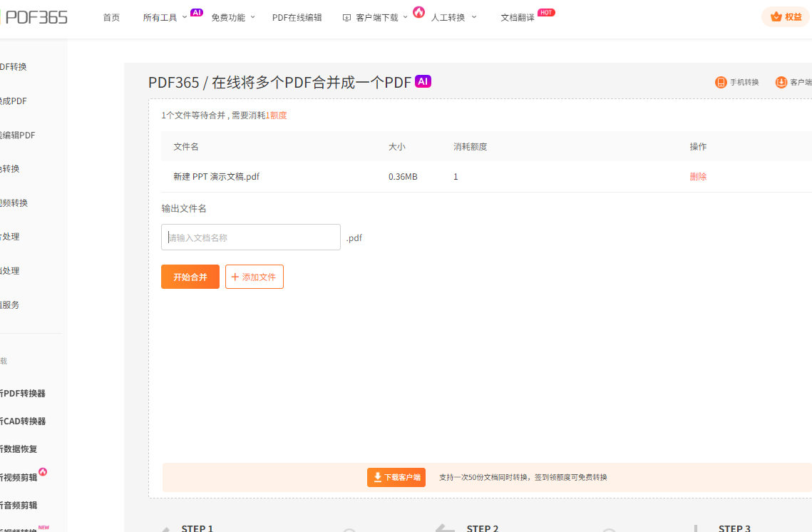Click file name 新建 PPT 演示文稿.pdf
The height and width of the screenshot is (532, 812).
217,177
